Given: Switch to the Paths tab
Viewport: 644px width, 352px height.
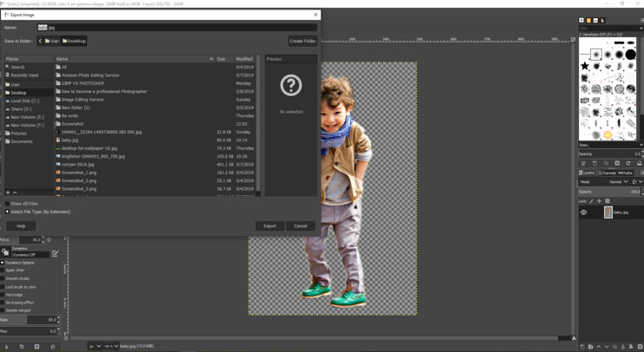Looking at the screenshot, I should click(625, 173).
